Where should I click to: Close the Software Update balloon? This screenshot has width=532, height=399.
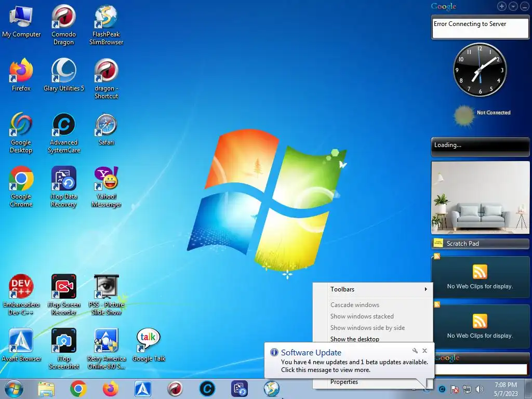(x=424, y=351)
